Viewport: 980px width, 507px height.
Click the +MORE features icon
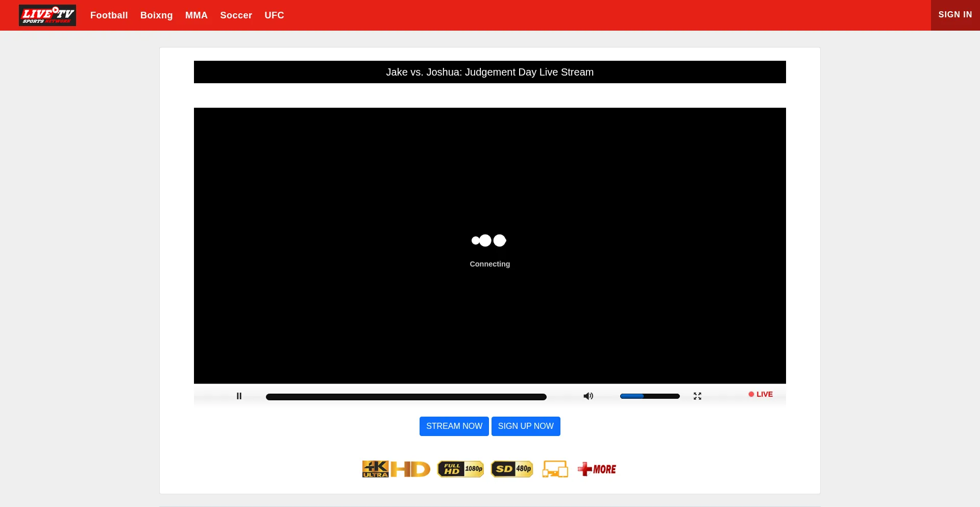click(596, 468)
